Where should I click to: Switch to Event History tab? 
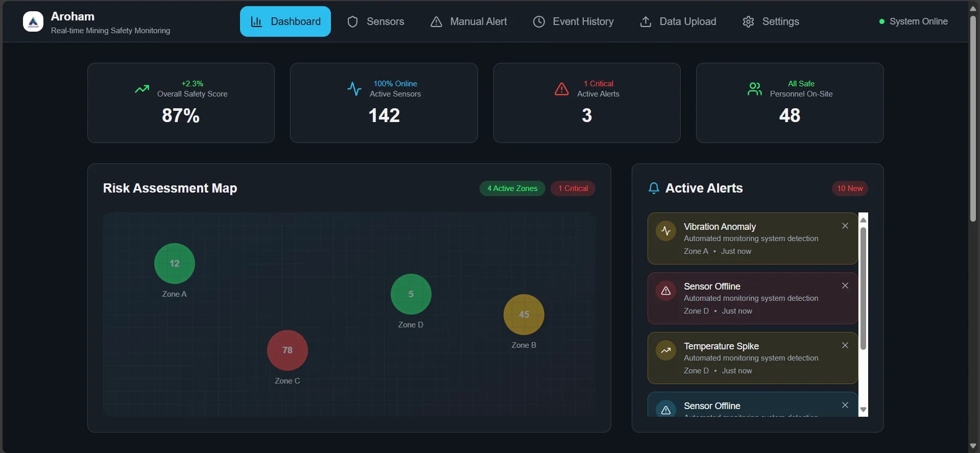pyautogui.click(x=573, y=21)
